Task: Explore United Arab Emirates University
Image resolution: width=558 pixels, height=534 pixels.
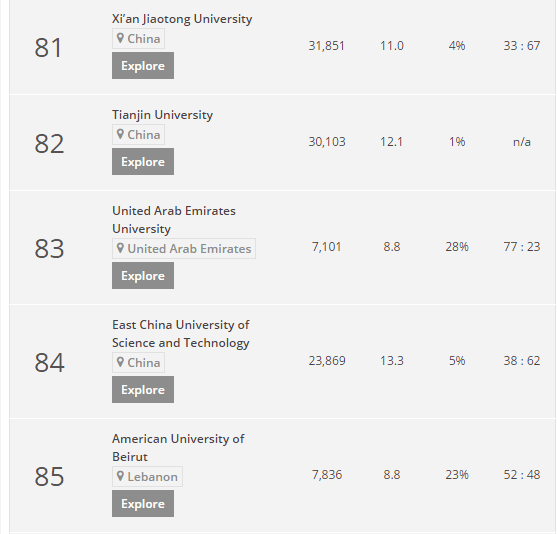Action: click(x=143, y=276)
